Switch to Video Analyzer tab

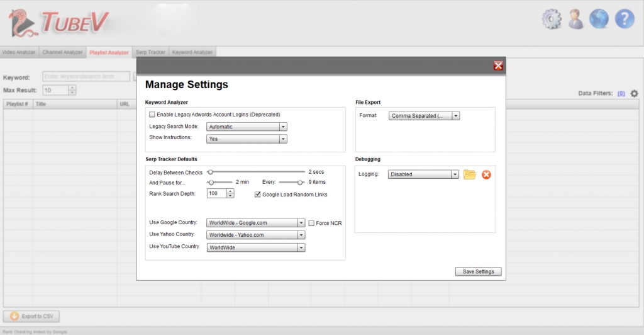click(x=19, y=52)
